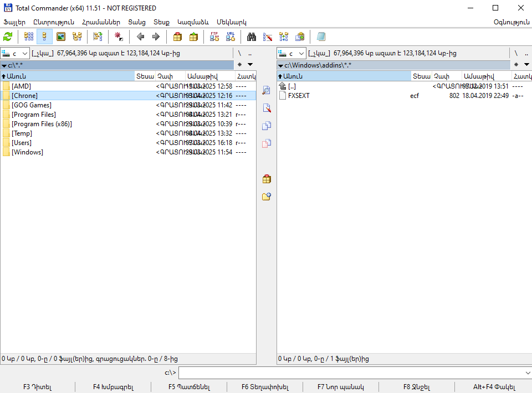
Task: Click the Move files icon between panels
Action: [x=267, y=143]
